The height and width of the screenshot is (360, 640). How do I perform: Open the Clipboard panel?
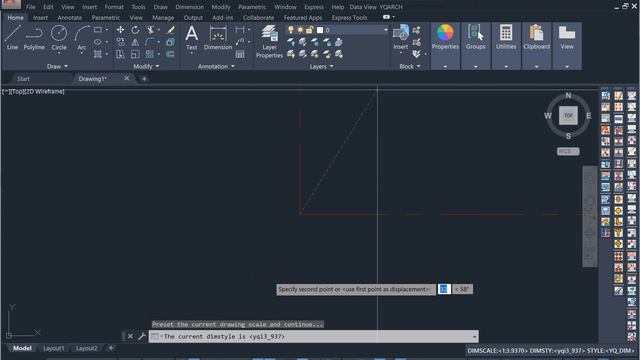pyautogui.click(x=536, y=37)
